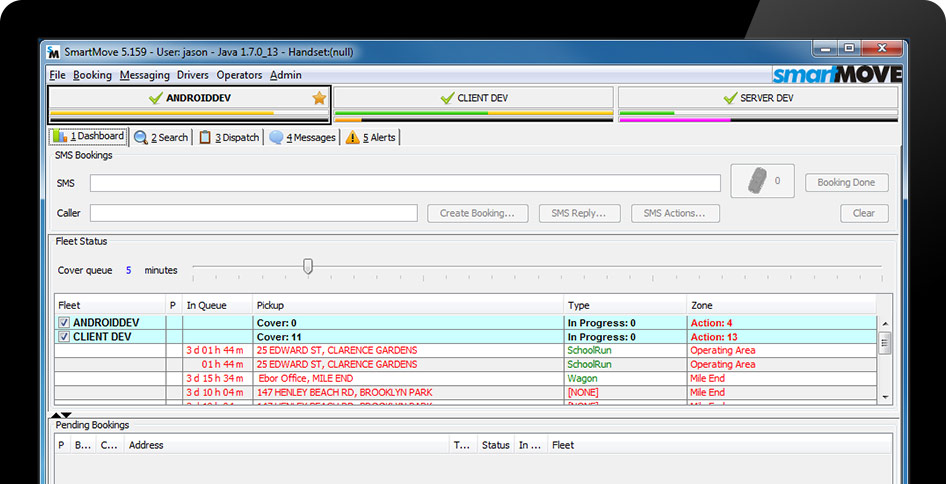Toggle the CLIENT DEV fleet checkbox

(64, 337)
